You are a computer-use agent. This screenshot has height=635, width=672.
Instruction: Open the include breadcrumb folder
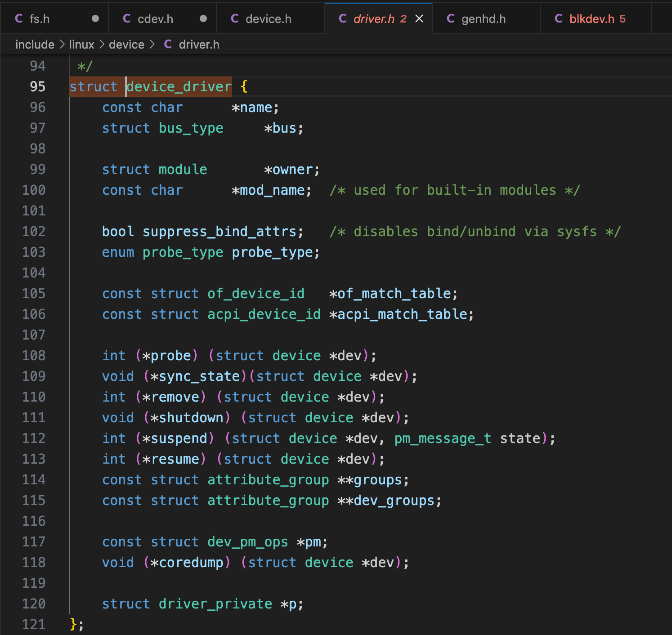[35, 45]
